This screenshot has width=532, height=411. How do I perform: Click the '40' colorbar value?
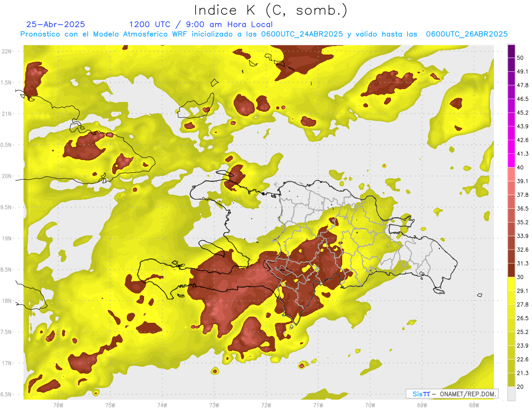tap(520, 168)
